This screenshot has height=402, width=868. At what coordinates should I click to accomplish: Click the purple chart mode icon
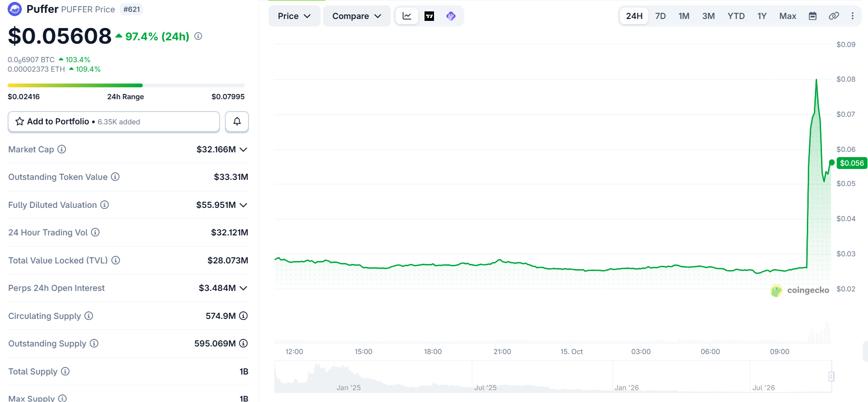(x=451, y=16)
